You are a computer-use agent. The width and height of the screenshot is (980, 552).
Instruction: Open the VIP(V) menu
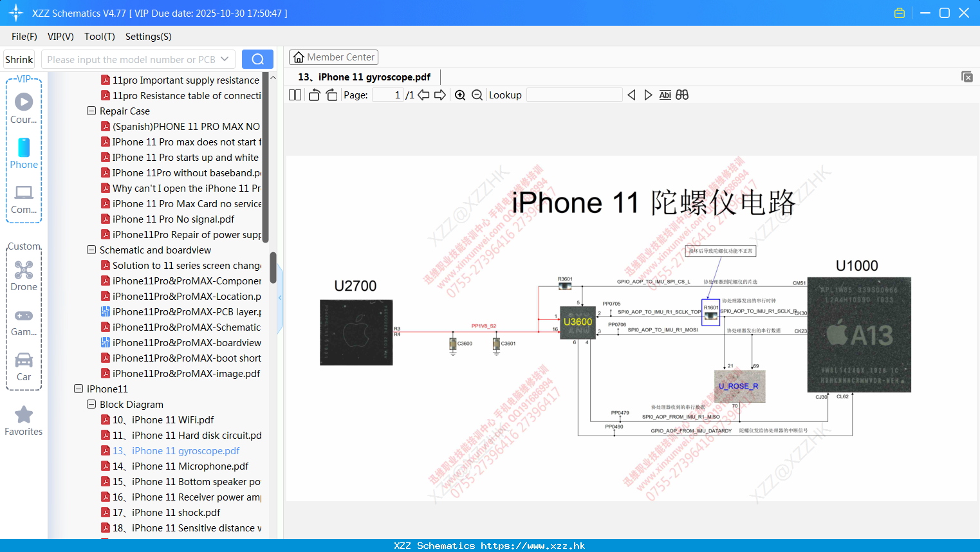pos(60,37)
